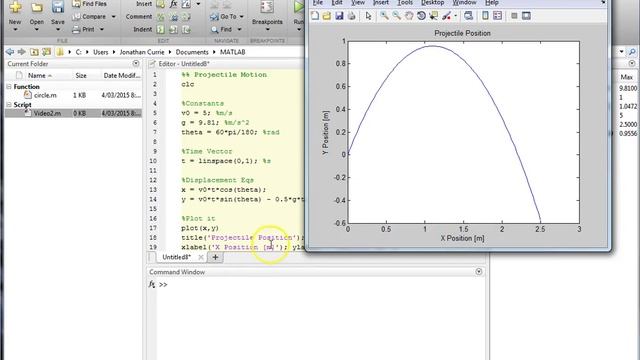Open the figure window Help menu
Viewport: 640px width, 360px height.
tap(491, 2)
